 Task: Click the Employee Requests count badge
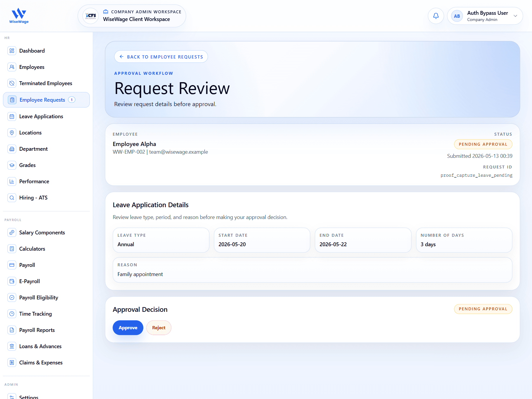[72, 100]
